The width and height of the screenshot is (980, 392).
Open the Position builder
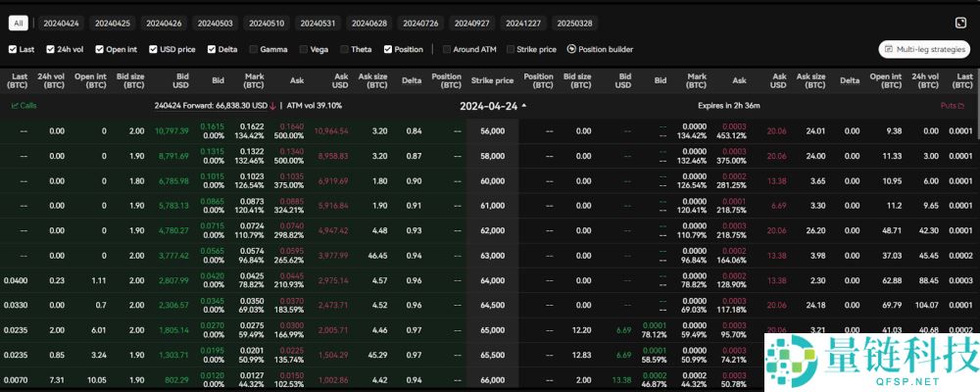pyautogui.click(x=571, y=49)
